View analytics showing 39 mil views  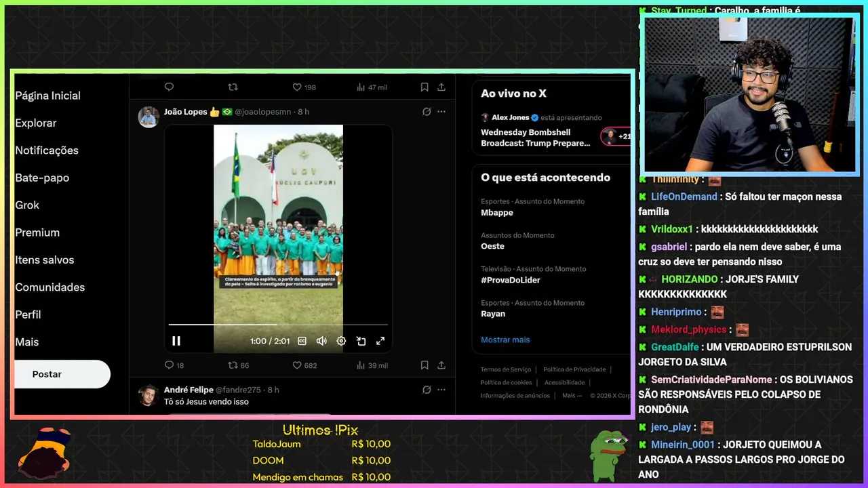click(372, 365)
